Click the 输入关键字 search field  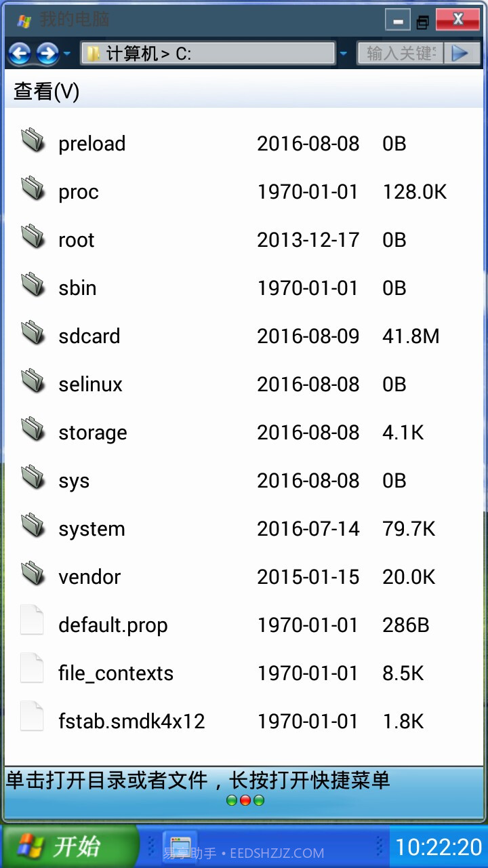coord(400,53)
